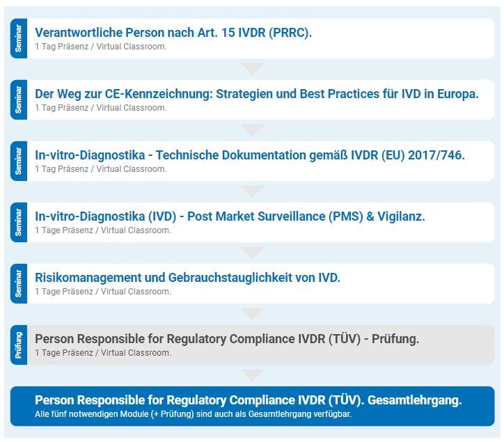
Task: Open the CE-Kennzeichnung strategies seminar link
Action: tap(256, 93)
